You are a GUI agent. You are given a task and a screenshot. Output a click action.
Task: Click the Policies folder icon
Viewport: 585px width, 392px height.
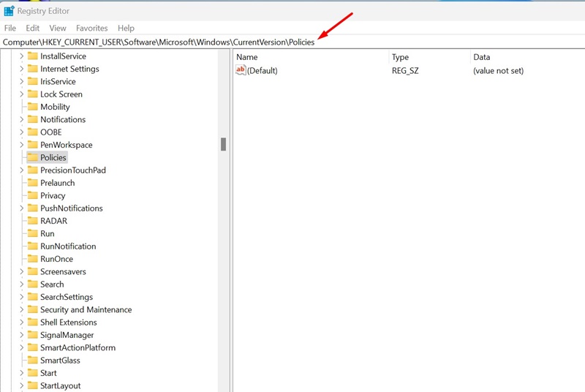point(33,157)
